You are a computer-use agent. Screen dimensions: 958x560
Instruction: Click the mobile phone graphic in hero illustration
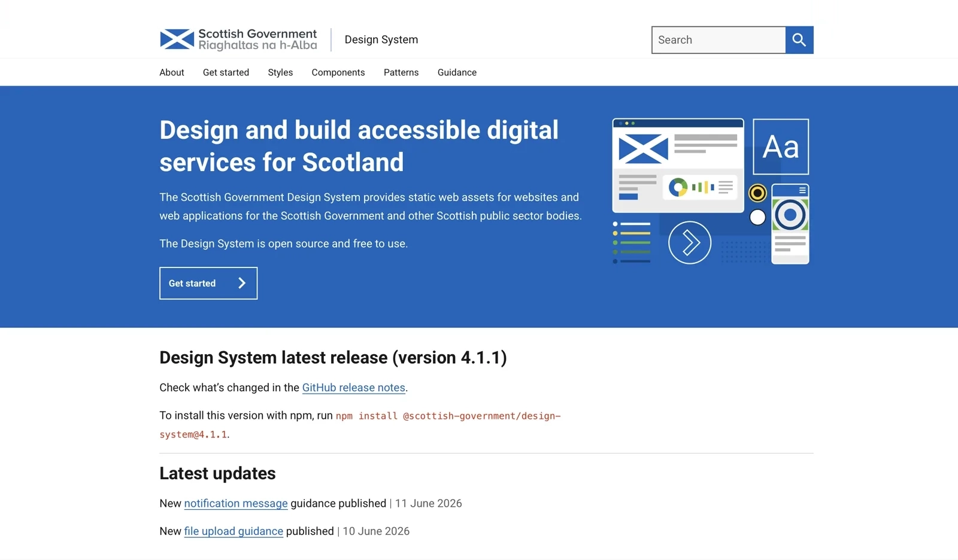tap(790, 224)
